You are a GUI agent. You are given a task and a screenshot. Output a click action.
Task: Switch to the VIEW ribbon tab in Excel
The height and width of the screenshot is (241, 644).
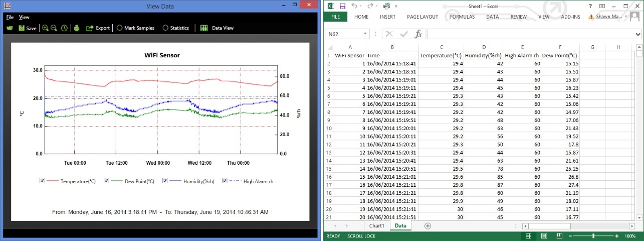click(544, 17)
